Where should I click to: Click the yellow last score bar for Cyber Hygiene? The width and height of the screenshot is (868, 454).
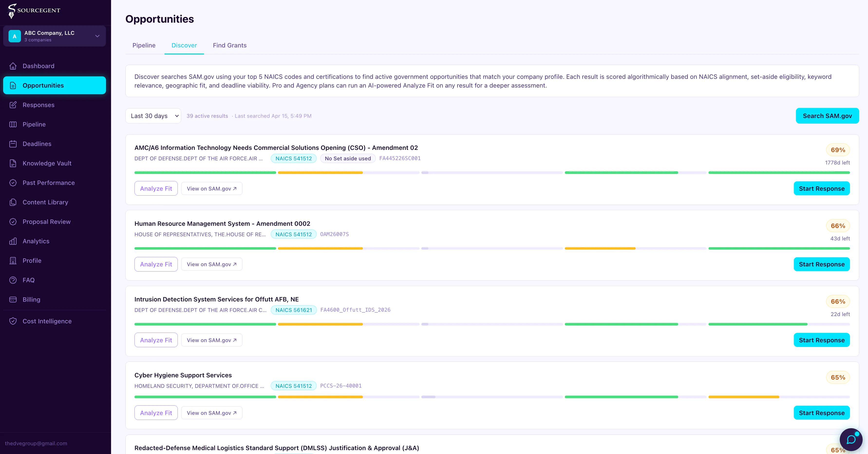pyautogui.click(x=744, y=397)
